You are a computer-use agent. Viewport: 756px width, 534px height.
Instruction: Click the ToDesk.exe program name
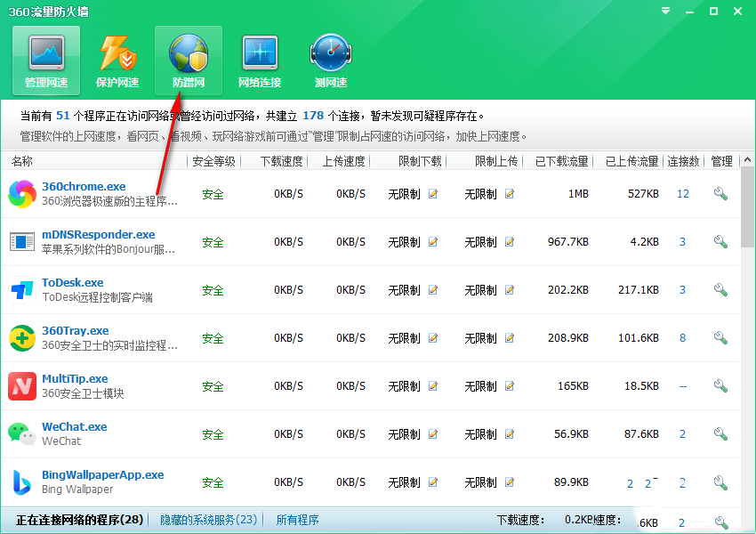pos(73,282)
